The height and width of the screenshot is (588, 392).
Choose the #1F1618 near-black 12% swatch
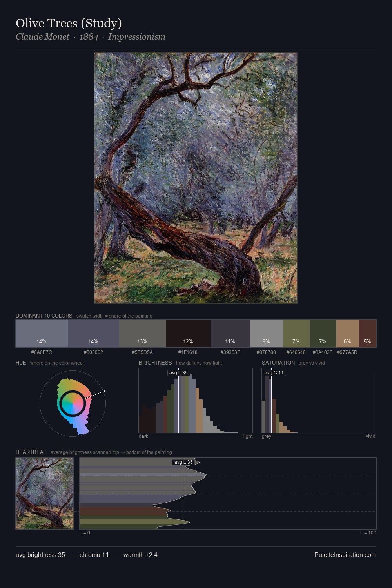[x=188, y=334]
